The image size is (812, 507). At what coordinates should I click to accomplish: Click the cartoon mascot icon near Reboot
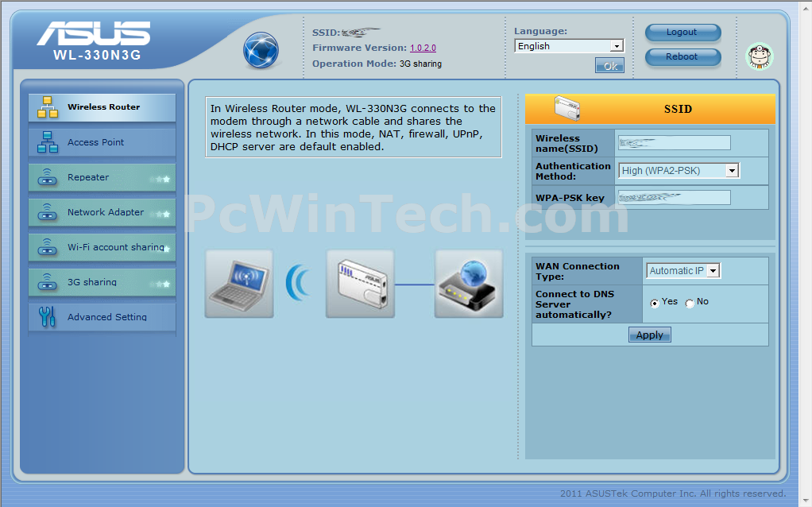pos(760,56)
